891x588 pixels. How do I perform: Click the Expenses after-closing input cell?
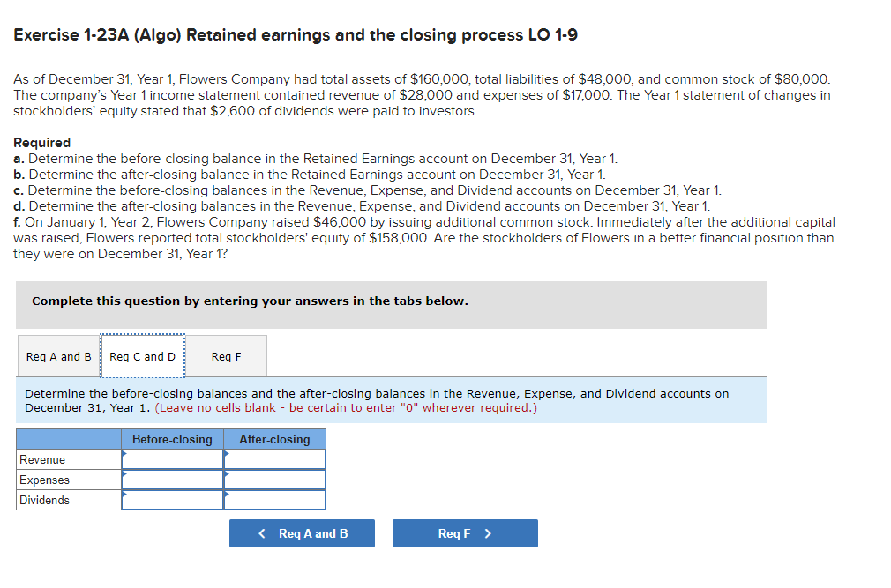[x=274, y=479]
